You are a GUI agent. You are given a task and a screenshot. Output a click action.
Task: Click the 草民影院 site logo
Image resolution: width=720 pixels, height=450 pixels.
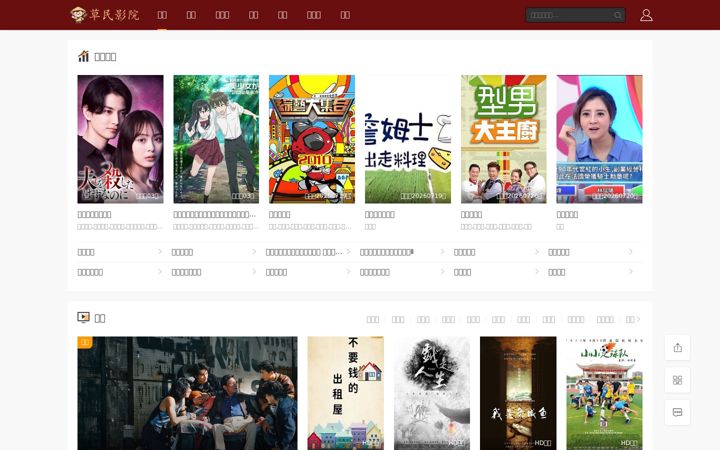[105, 15]
